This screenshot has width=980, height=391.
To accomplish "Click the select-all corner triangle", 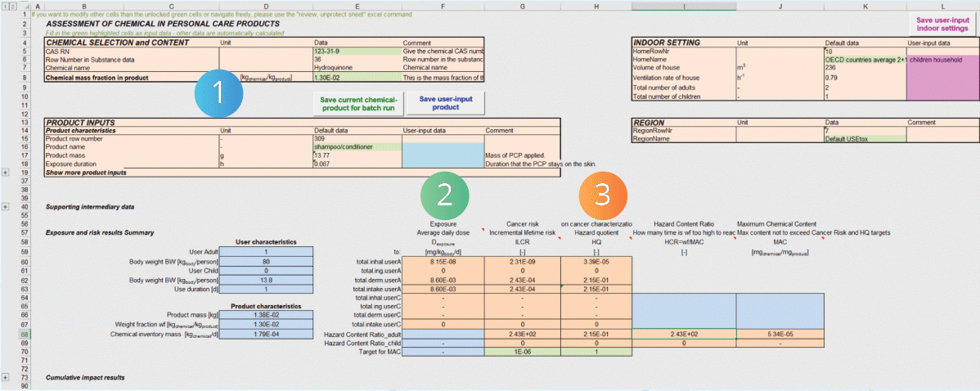I will (x=24, y=5).
